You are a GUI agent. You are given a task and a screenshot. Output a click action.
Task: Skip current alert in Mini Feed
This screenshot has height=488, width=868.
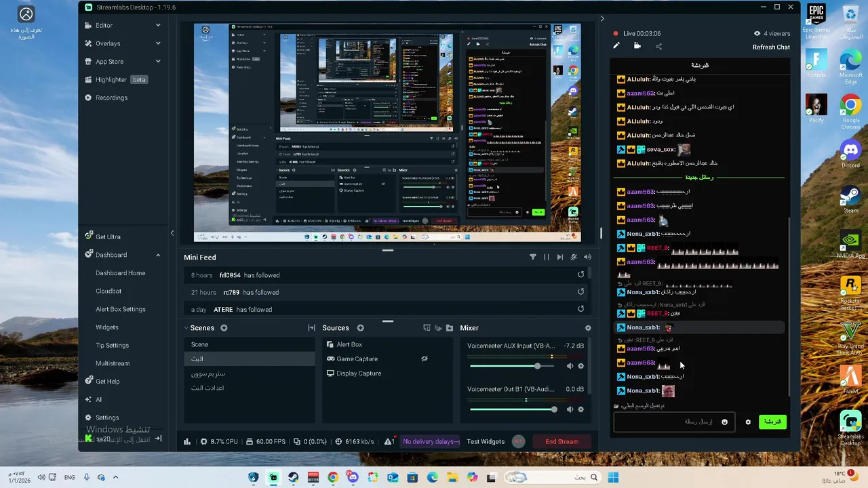coord(559,258)
